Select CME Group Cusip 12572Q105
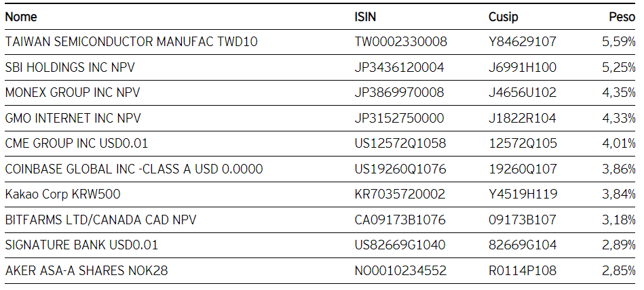The height and width of the screenshot is (290, 644). pyautogui.click(x=522, y=144)
